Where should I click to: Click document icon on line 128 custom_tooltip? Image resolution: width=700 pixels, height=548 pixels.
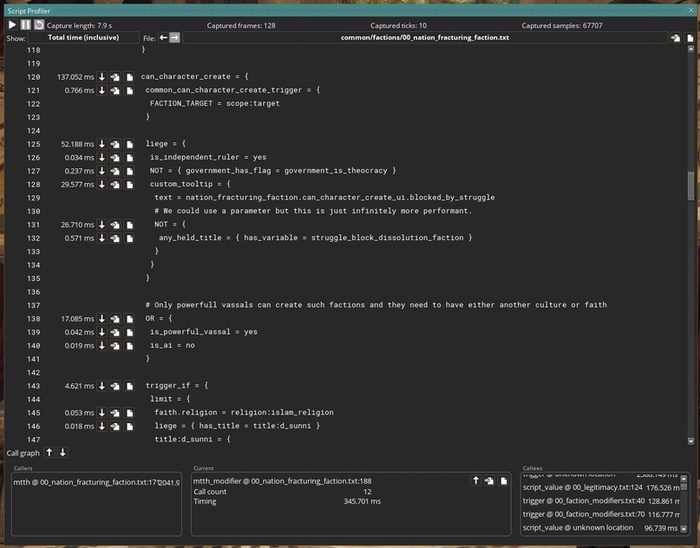pyautogui.click(x=129, y=184)
